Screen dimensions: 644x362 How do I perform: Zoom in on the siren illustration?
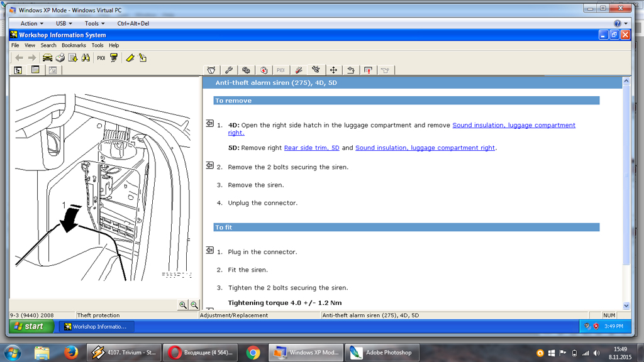click(x=182, y=305)
